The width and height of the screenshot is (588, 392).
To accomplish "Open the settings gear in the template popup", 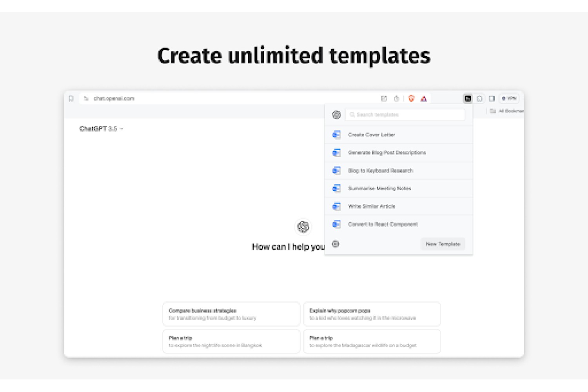I will pos(336,244).
